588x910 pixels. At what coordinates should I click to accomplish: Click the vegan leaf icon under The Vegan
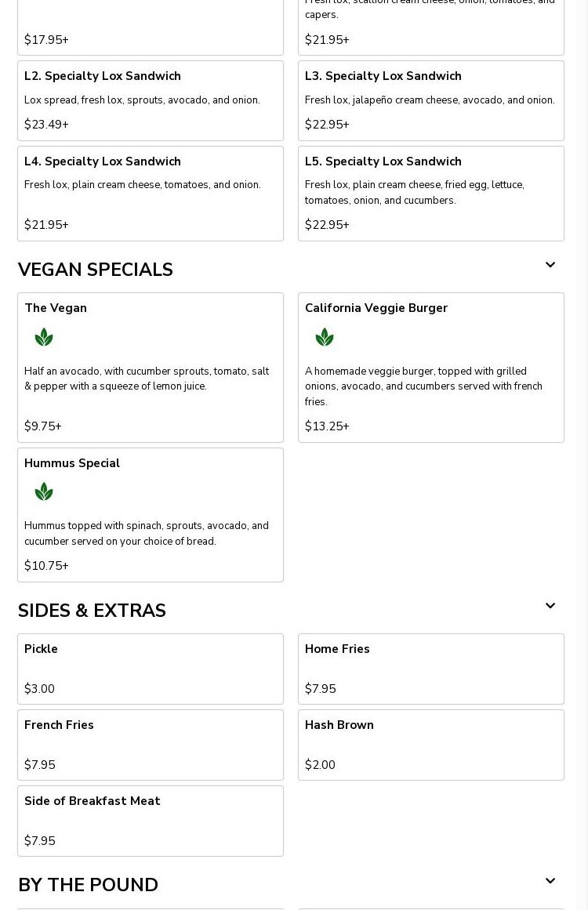click(44, 337)
